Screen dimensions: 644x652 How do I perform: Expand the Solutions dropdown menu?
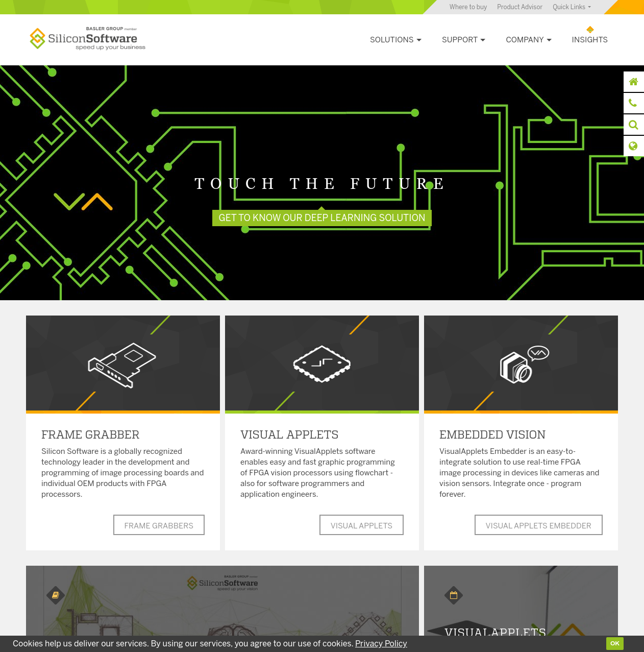point(395,40)
